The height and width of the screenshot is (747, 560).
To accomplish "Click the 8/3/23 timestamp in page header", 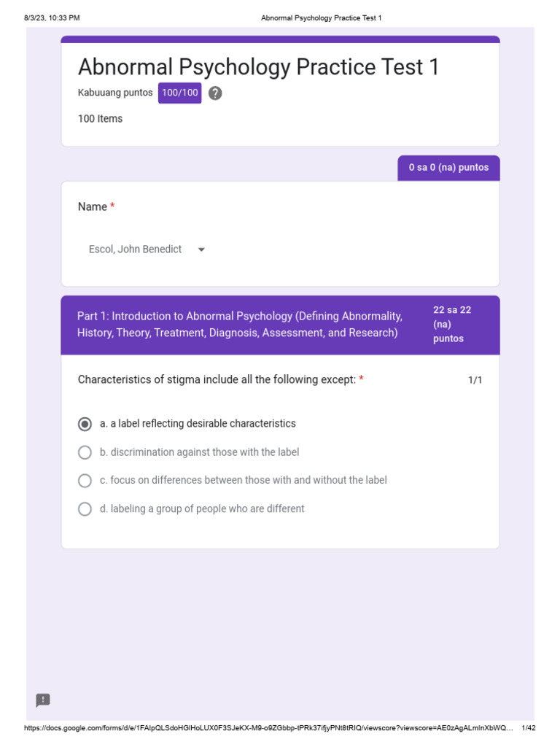I will (x=51, y=18).
